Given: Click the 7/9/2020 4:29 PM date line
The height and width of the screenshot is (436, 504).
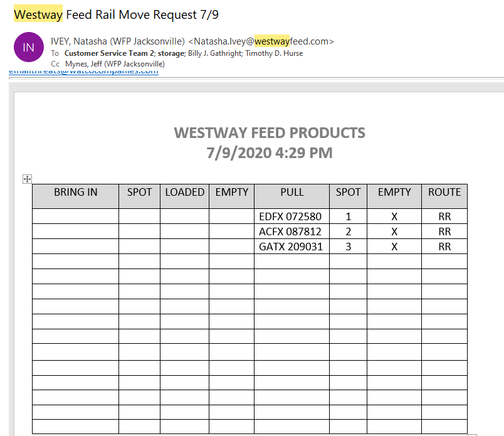Looking at the screenshot, I should point(270,152).
